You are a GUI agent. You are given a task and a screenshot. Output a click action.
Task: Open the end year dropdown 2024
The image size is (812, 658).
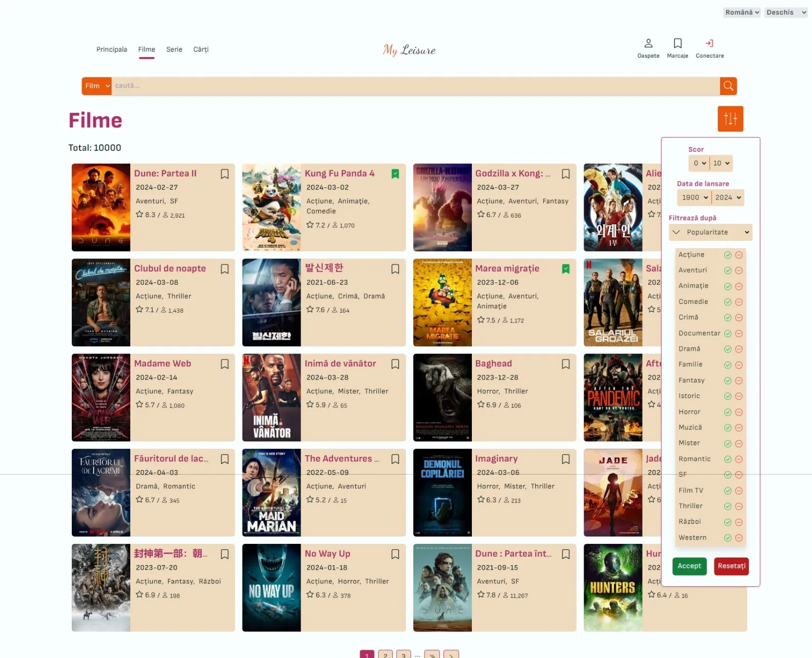pos(728,198)
